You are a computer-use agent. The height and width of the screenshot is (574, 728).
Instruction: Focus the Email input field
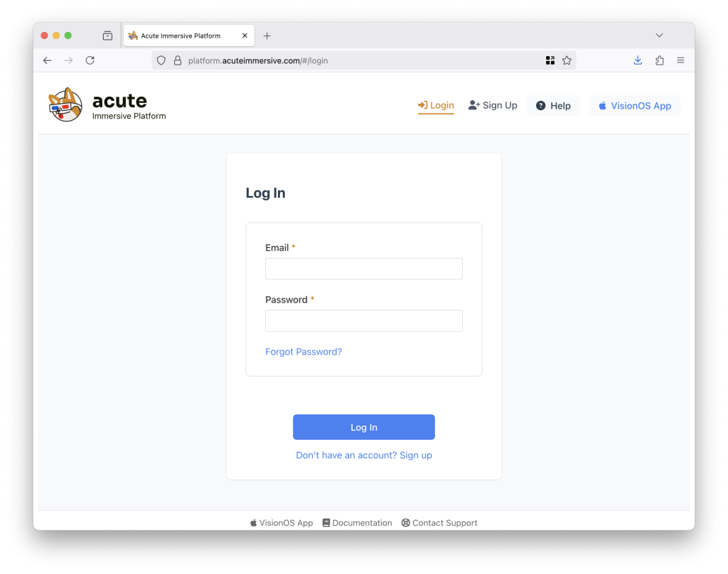pos(364,269)
